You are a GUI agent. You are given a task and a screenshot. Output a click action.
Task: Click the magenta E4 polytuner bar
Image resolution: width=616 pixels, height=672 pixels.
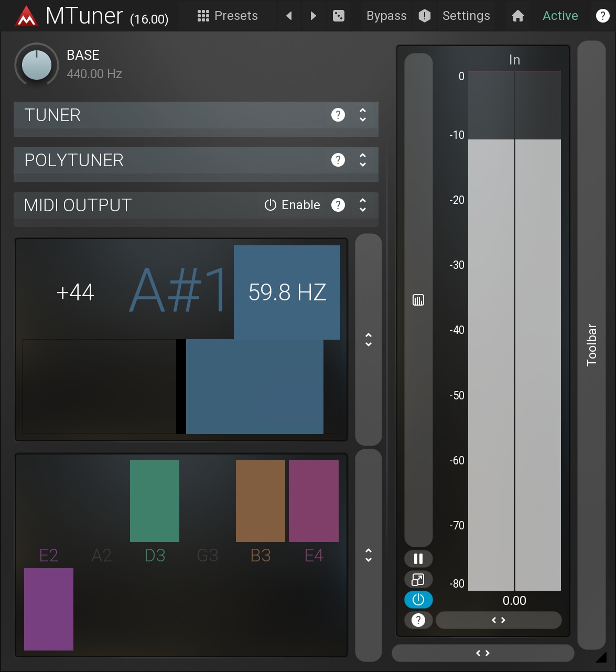[314, 501]
